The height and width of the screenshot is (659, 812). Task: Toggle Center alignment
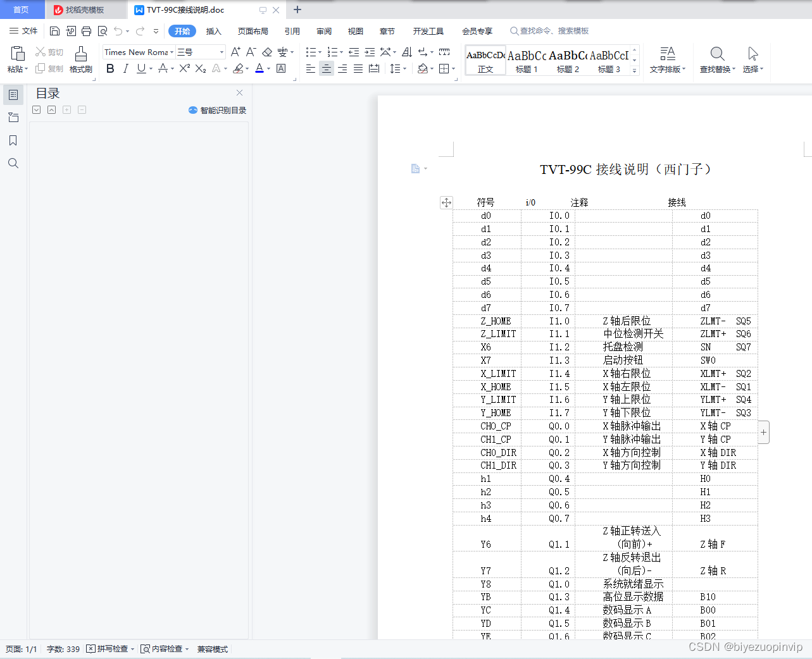tap(327, 68)
